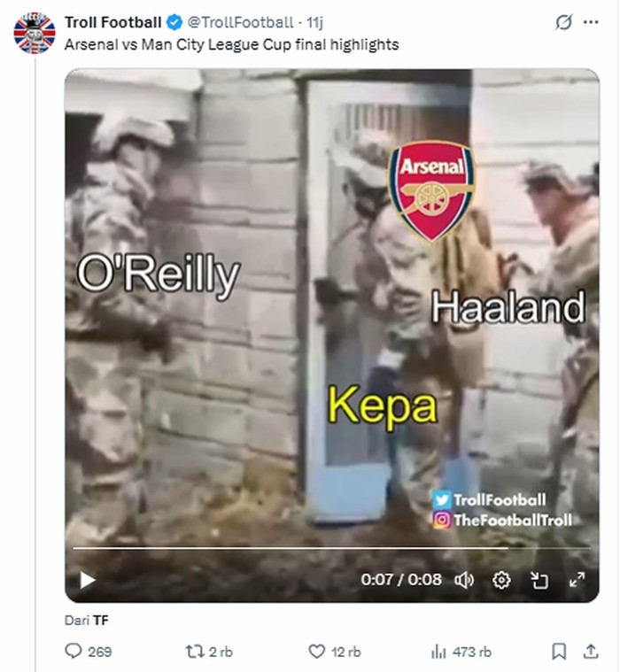Repost this tweet
This screenshot has width=620, height=672.
click(x=194, y=652)
